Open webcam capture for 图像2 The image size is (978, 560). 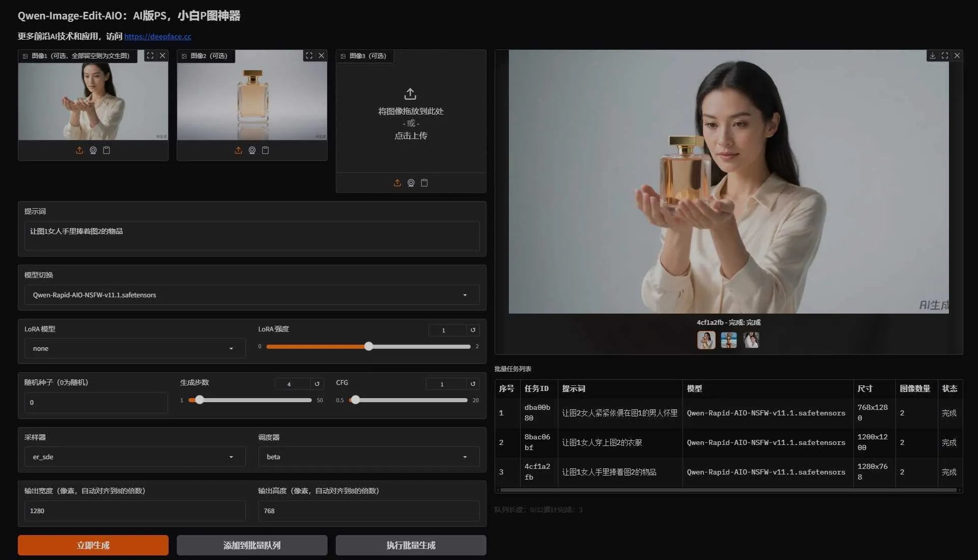pos(252,150)
